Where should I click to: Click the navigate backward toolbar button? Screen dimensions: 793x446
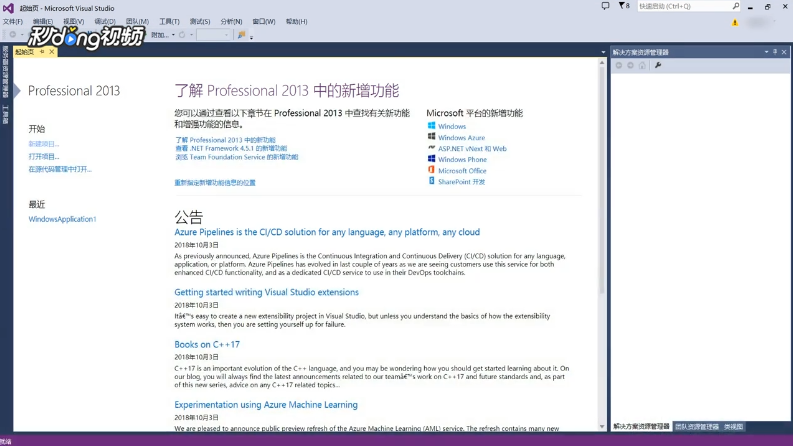(13, 35)
